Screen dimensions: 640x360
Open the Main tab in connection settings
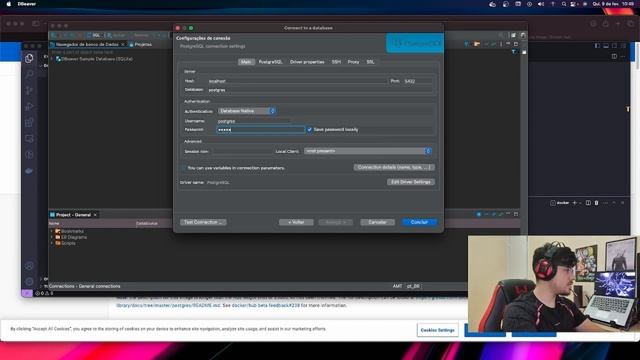(x=246, y=62)
